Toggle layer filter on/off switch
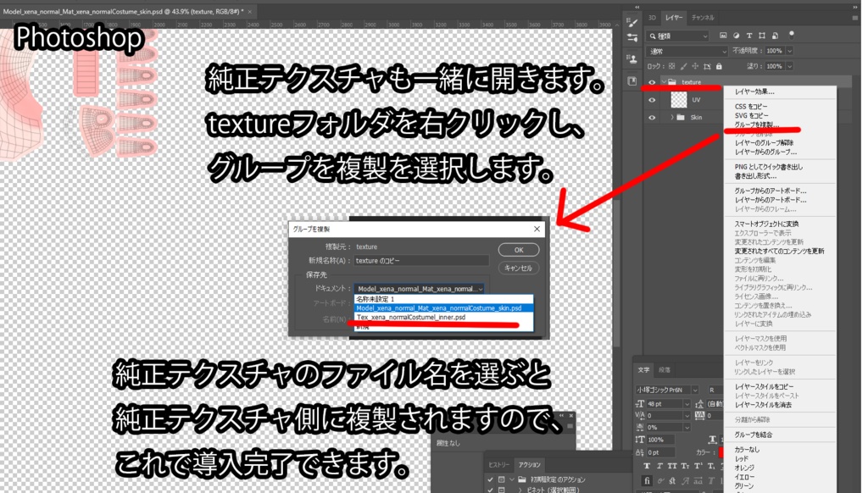 point(792,35)
